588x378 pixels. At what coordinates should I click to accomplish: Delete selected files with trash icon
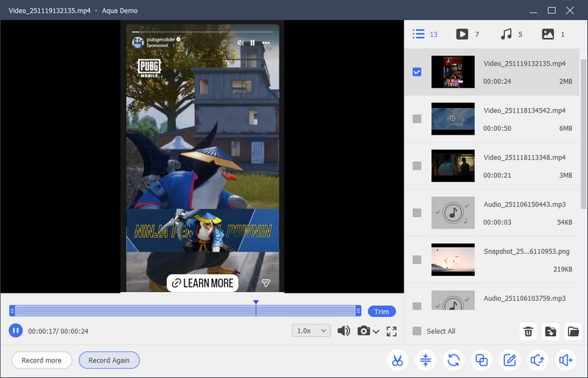(x=528, y=332)
